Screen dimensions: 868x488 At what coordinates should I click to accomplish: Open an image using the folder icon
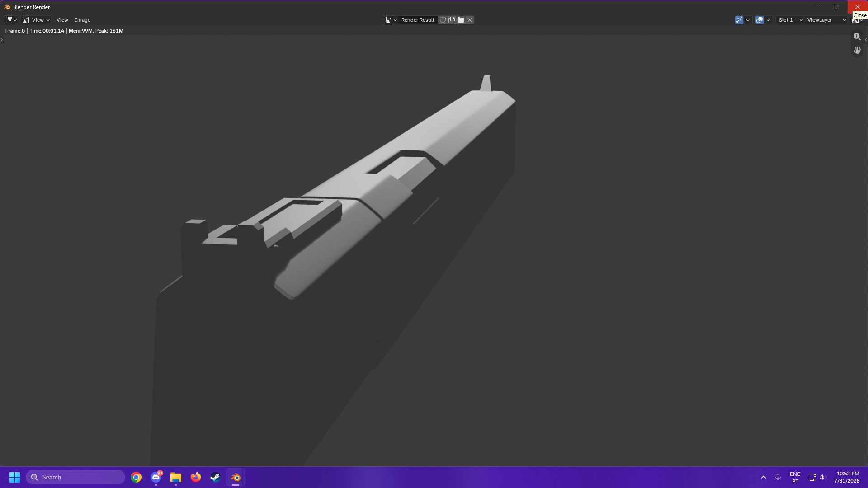(461, 20)
